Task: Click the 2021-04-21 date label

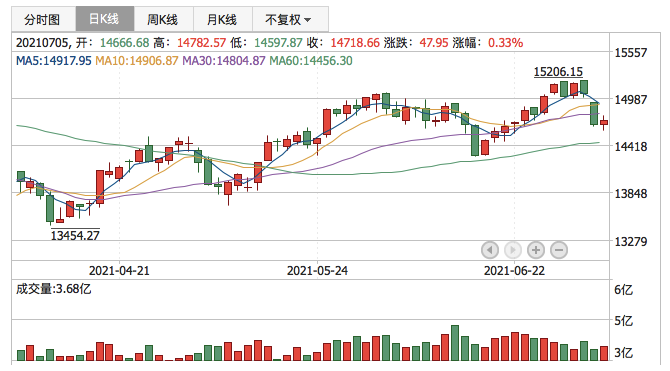Action: [x=119, y=271]
